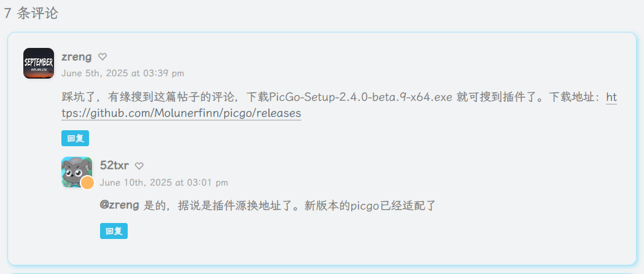Click the June 5th, 2025 timestamp
Viewport: 644px width, 274px height.
(x=123, y=74)
